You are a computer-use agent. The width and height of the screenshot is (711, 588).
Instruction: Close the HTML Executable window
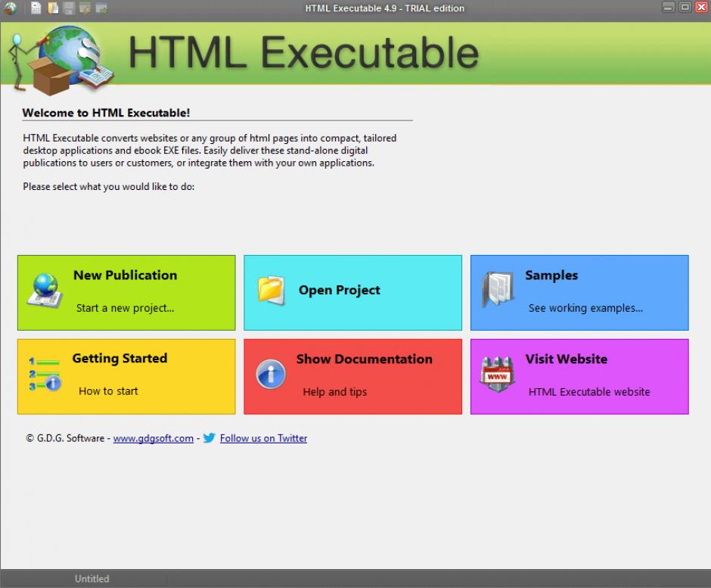click(701, 8)
